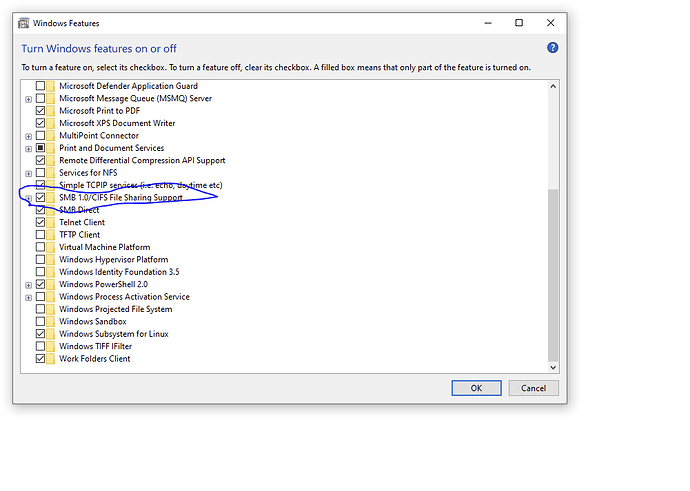Screen dimensions: 690x491
Task: Expand Windows Process Activation Service
Action: point(28,297)
